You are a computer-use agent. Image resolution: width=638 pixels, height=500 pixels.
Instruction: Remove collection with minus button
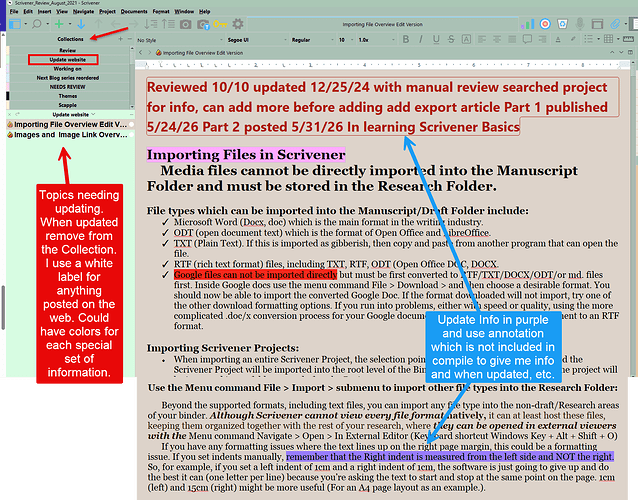click(x=129, y=39)
